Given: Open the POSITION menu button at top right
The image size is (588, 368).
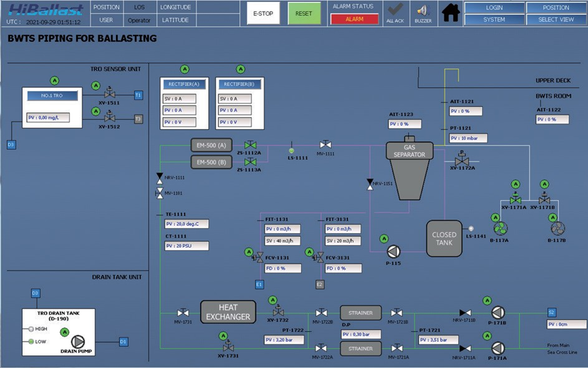Looking at the screenshot, I should (x=556, y=8).
